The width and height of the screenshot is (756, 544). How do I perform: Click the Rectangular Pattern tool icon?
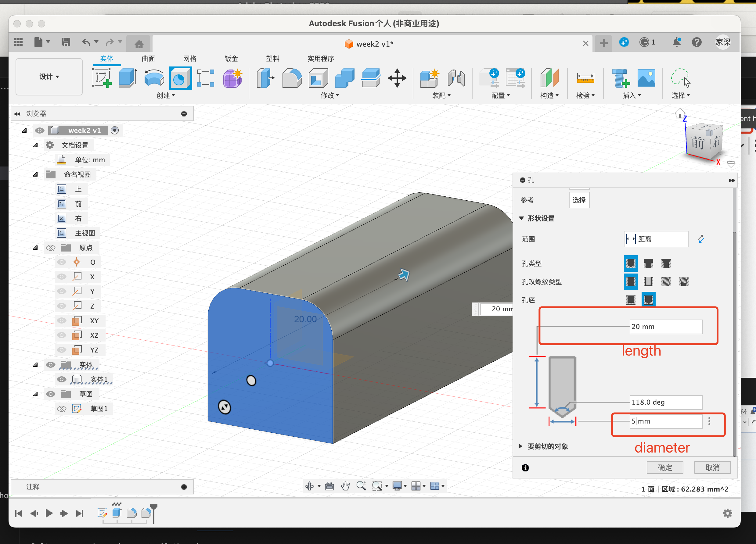coord(206,78)
